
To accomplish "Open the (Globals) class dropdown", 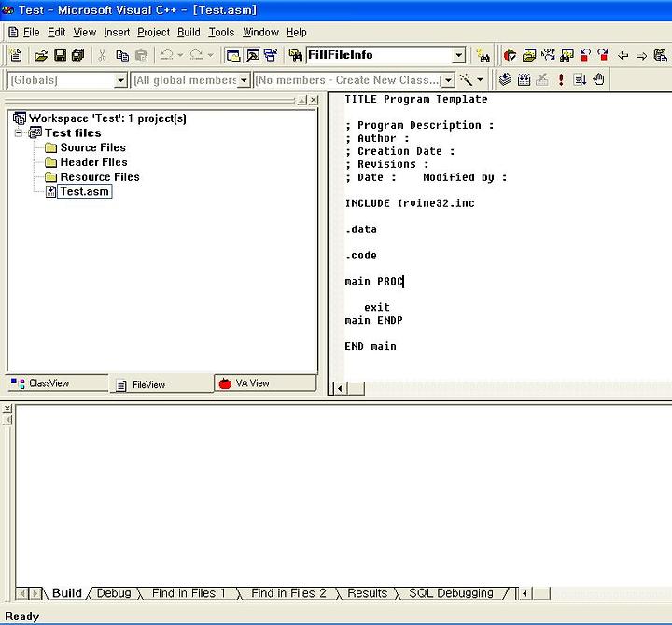I will (120, 80).
